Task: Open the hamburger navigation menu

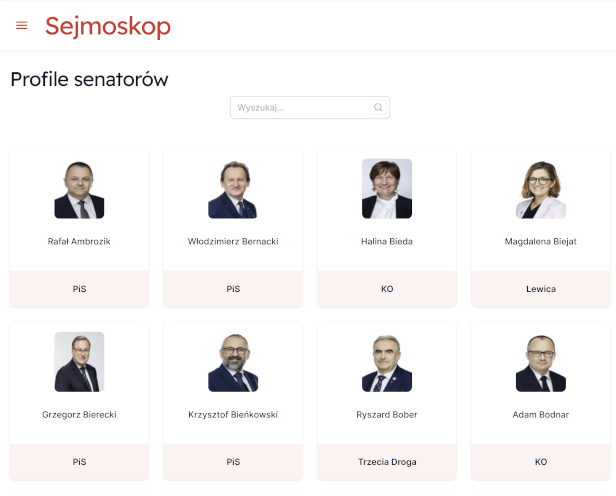Action: [x=22, y=26]
